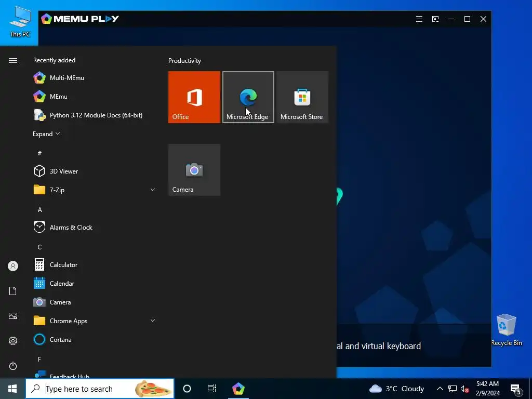This screenshot has width=532, height=399.
Task: Open the notification center icon
Action: coord(516,389)
